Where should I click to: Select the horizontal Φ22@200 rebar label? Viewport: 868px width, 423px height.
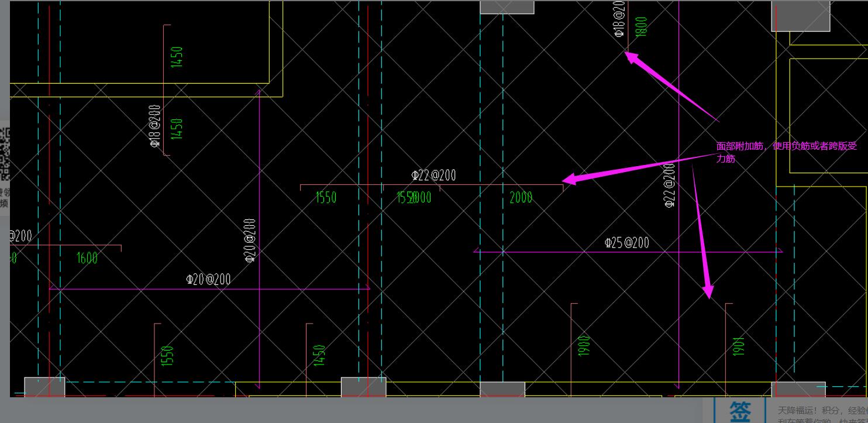pyautogui.click(x=433, y=175)
